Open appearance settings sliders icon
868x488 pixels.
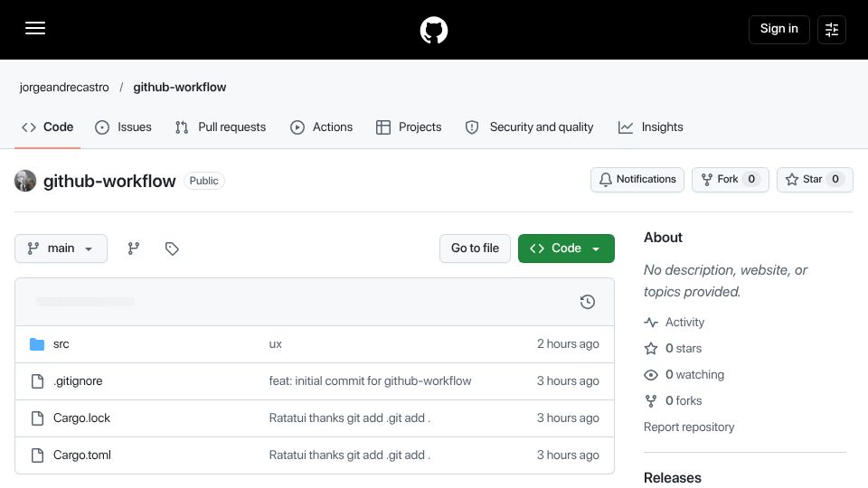[x=832, y=29]
